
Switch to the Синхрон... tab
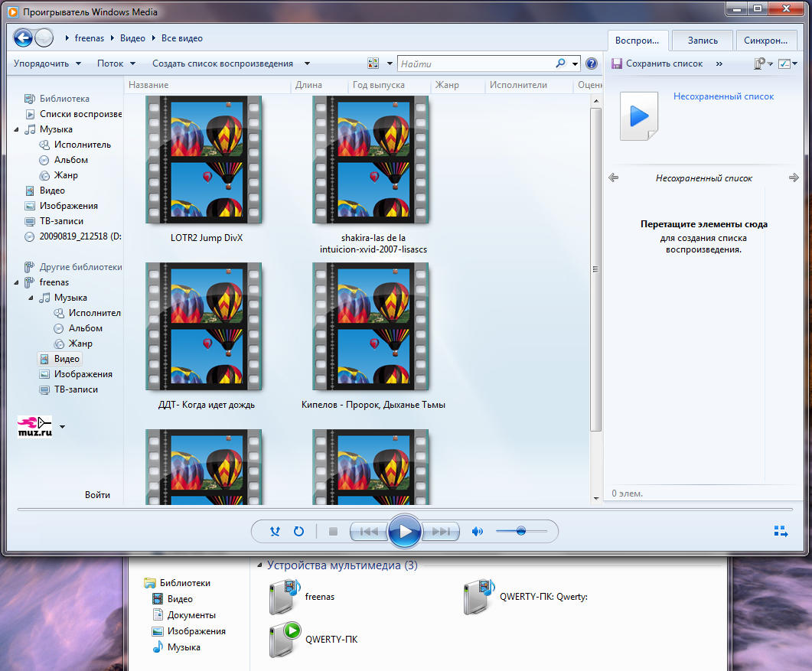point(765,41)
